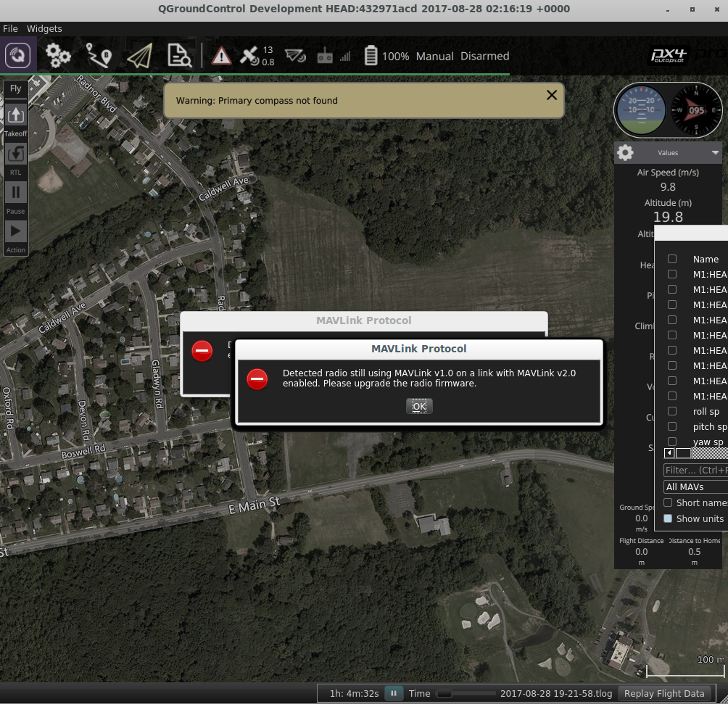Pause the log replay playback

coord(394,693)
